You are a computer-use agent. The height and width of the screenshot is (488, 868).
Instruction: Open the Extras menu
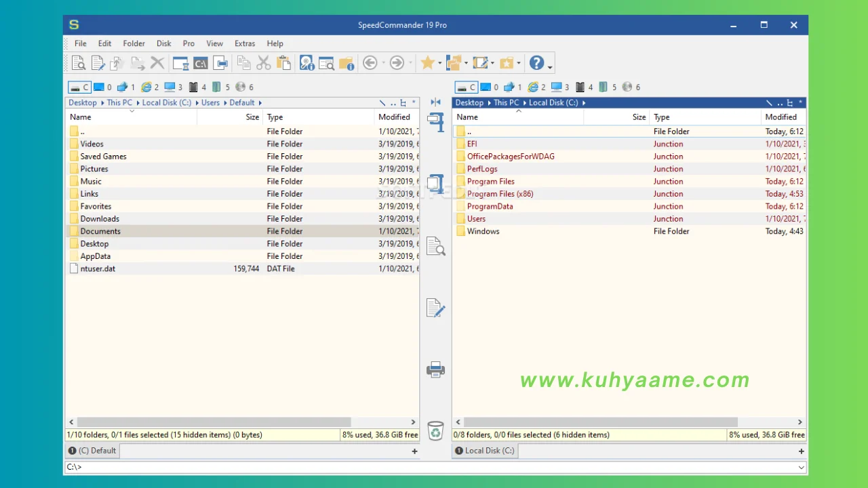[x=245, y=43]
